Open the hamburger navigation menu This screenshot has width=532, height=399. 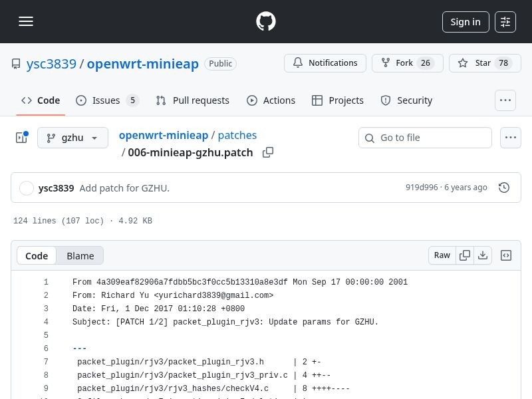(26, 21)
